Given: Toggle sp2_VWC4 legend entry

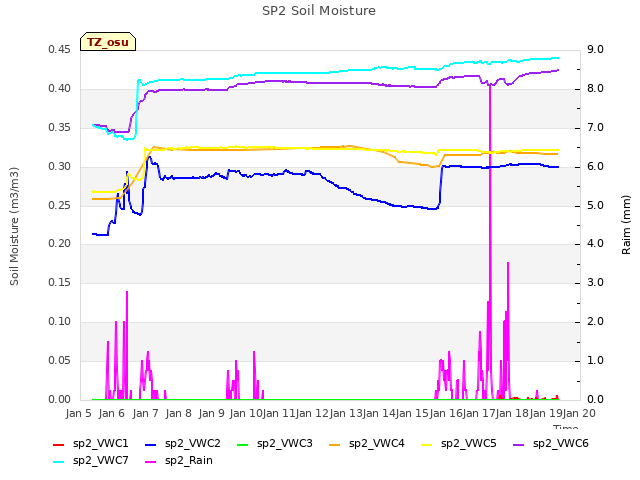Looking at the screenshot, I should [367, 444].
